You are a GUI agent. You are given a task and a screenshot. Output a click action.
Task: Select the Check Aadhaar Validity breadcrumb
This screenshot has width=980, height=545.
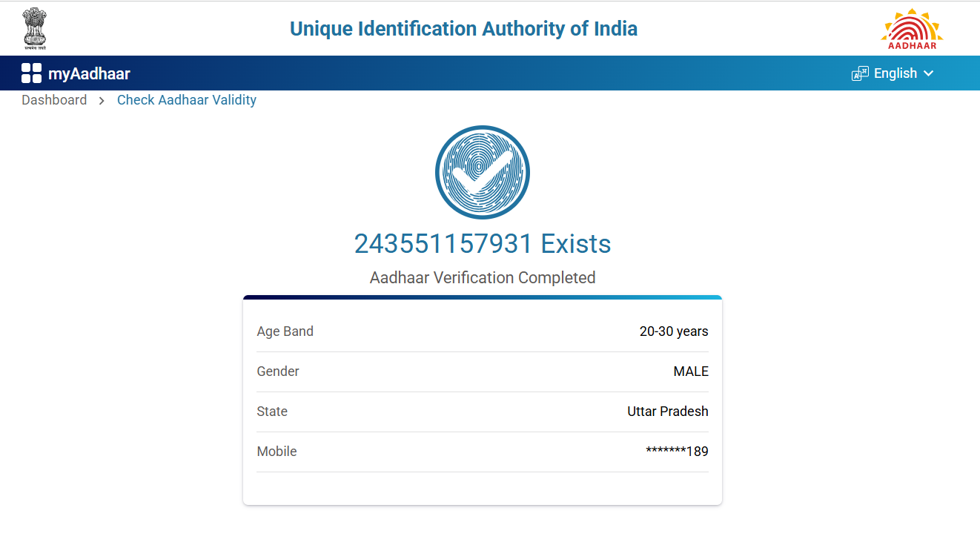pos(187,100)
